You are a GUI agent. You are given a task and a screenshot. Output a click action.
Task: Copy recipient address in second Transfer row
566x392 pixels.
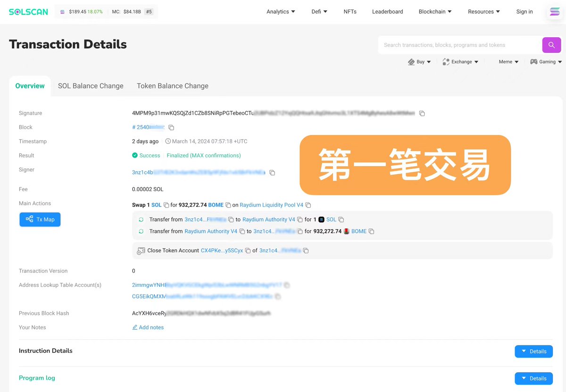pyautogui.click(x=300, y=232)
